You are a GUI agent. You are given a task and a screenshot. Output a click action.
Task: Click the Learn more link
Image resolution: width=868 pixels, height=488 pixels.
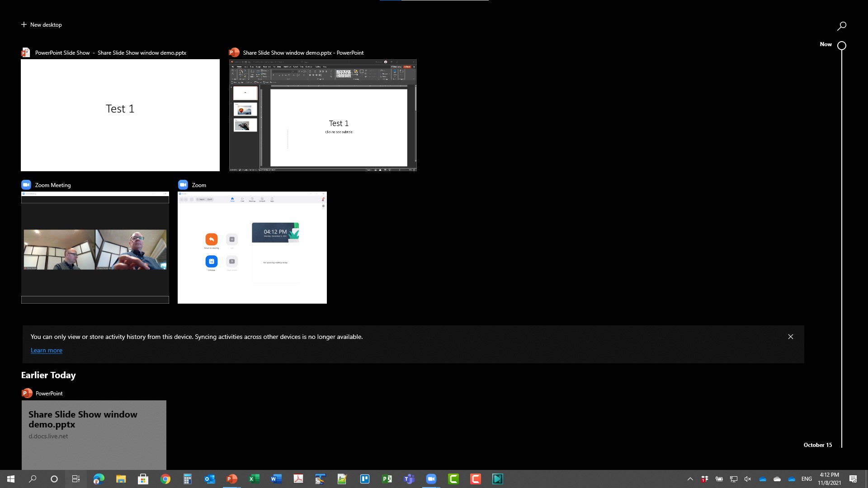pos(46,350)
